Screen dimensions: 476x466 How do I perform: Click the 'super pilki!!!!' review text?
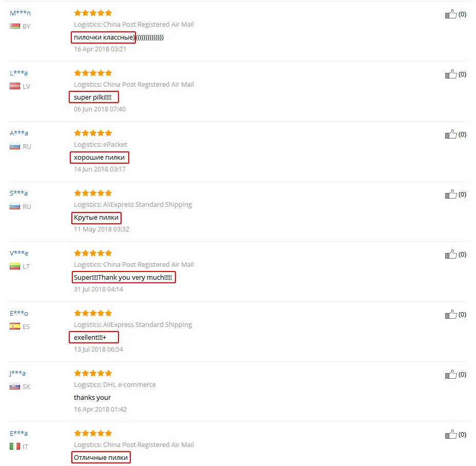tap(93, 97)
